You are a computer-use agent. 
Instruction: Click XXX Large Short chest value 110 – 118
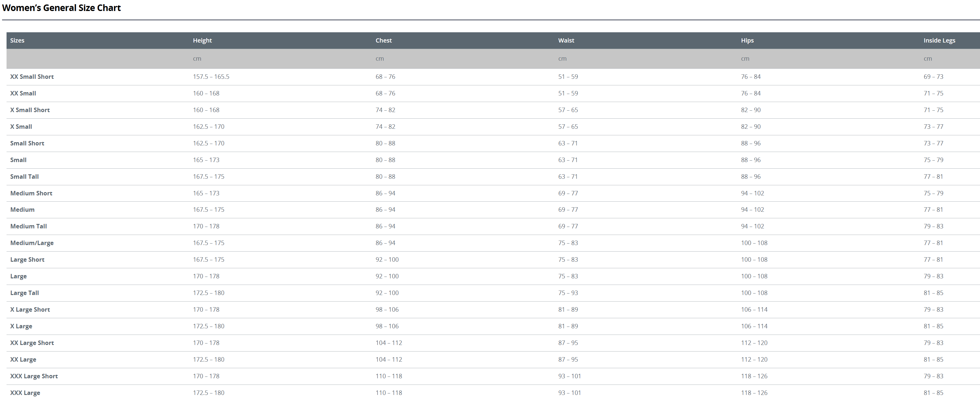pyautogui.click(x=388, y=376)
